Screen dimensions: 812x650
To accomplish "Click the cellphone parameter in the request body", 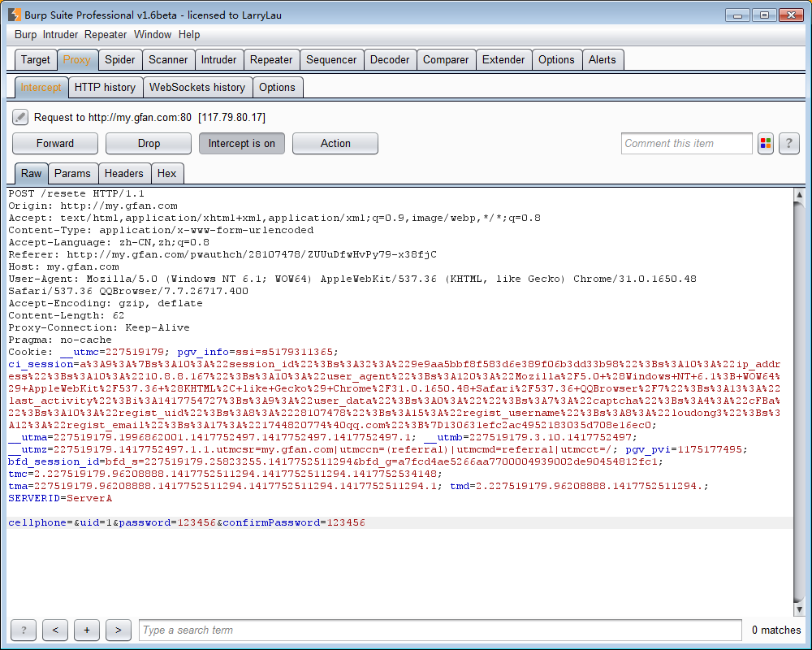I will [37, 522].
